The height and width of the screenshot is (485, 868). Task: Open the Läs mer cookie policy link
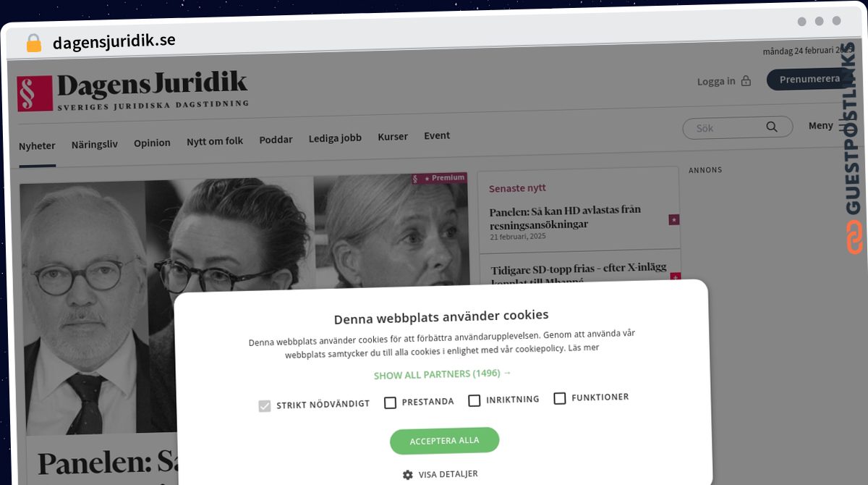point(583,347)
